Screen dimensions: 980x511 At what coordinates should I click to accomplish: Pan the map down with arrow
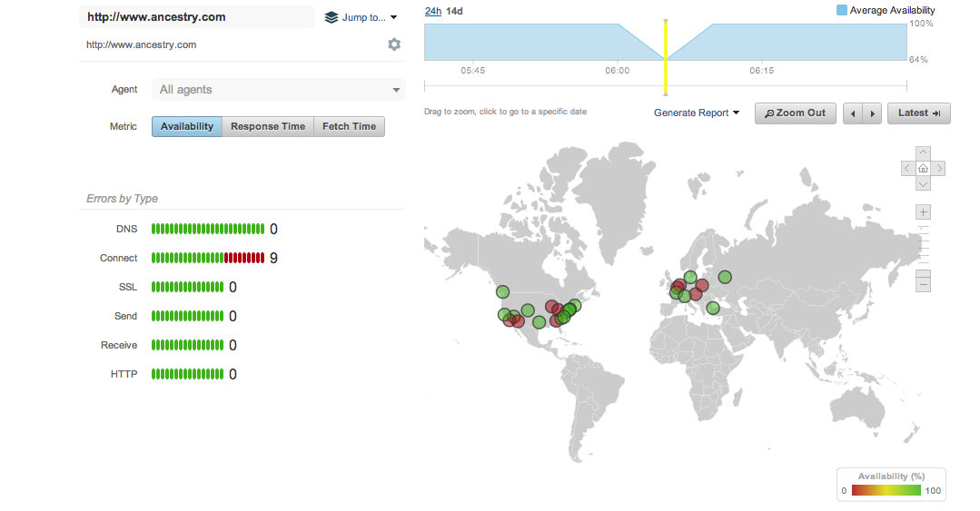tap(923, 183)
